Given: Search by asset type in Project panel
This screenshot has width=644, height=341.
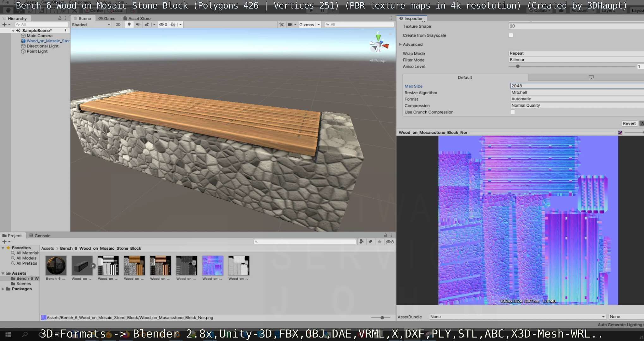Looking at the screenshot, I should (x=361, y=242).
